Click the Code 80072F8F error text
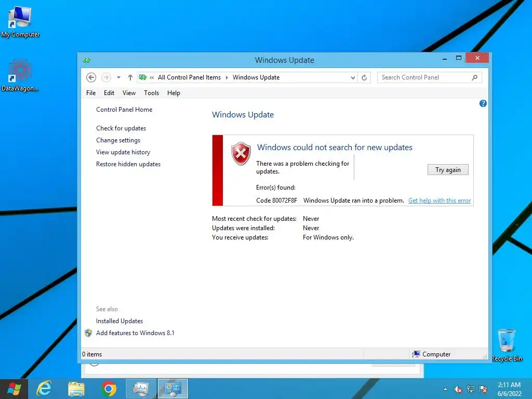 coord(276,201)
